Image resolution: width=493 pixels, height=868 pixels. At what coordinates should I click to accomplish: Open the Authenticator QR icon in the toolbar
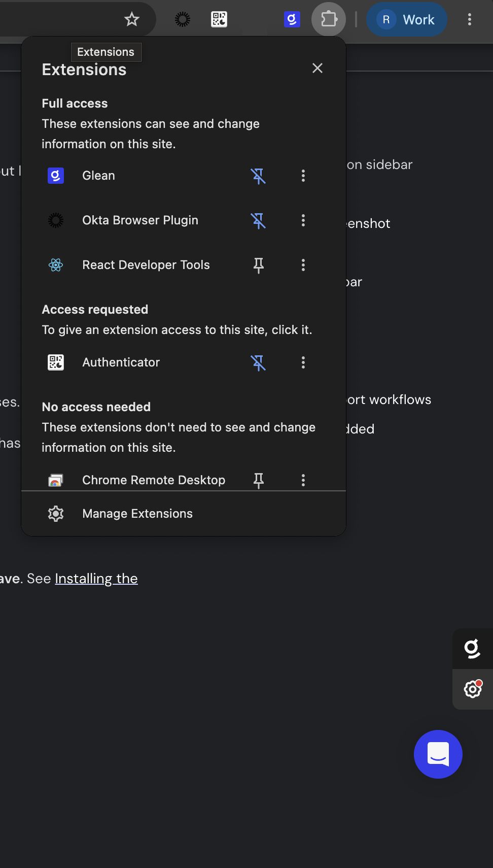point(219,19)
